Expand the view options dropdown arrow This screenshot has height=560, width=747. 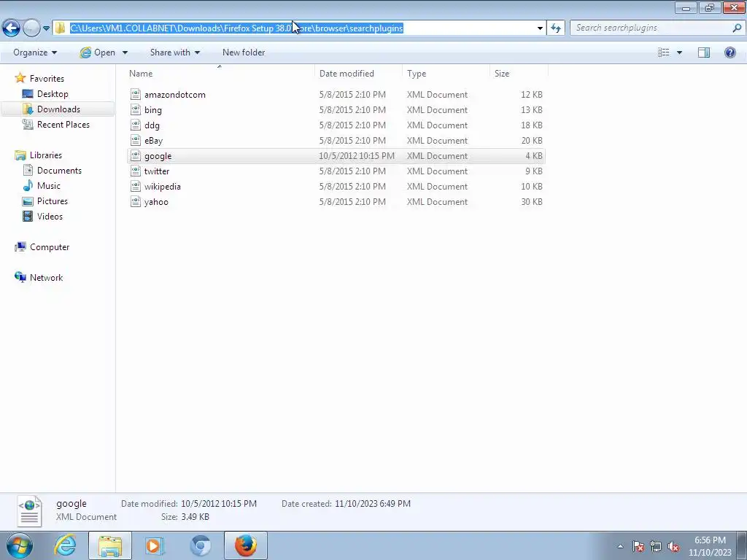click(x=679, y=52)
